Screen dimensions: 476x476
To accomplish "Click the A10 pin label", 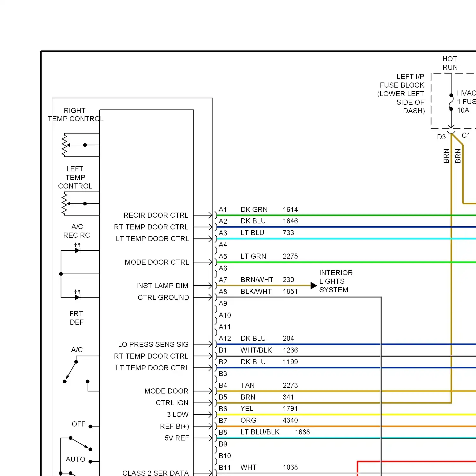I will coord(225,315).
